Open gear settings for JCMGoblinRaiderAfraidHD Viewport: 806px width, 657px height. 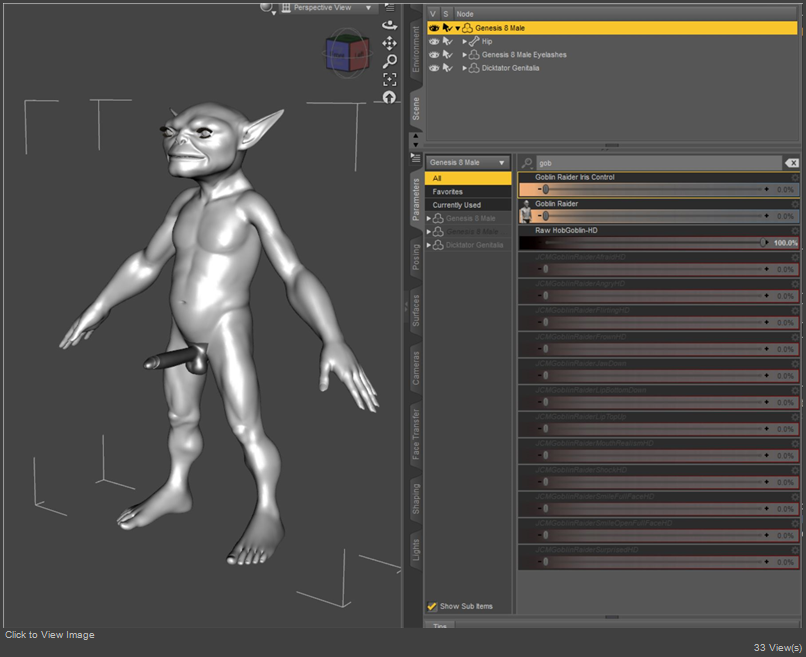coord(795,257)
